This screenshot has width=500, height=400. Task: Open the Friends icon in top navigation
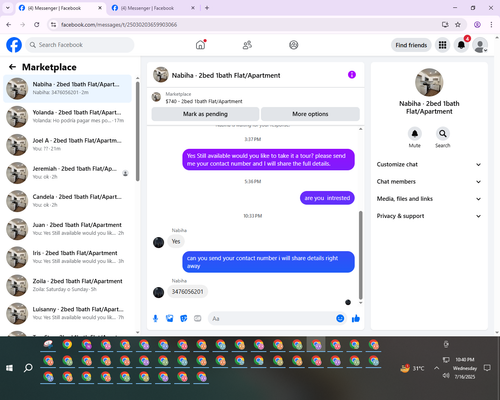tap(247, 45)
